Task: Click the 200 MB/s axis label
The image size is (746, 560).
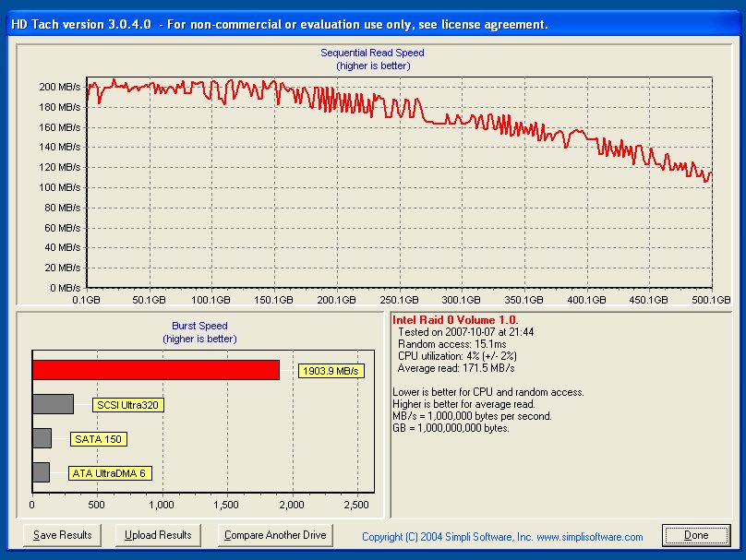Action: (60, 87)
